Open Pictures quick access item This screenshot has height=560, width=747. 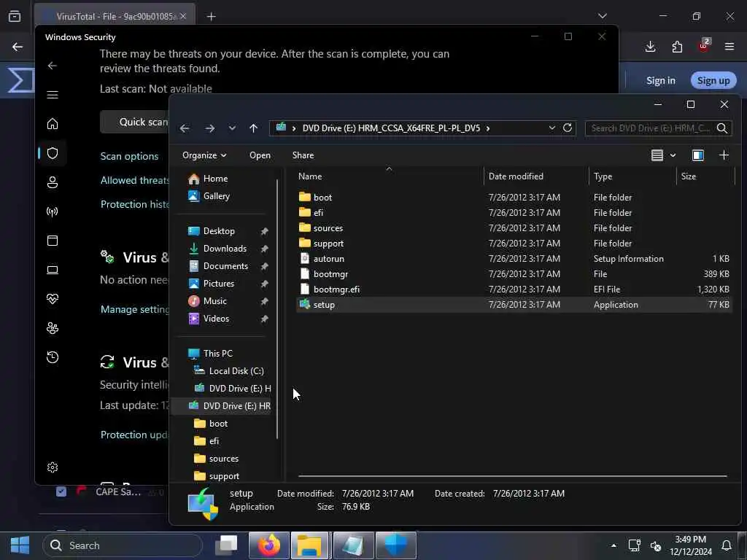211,284
